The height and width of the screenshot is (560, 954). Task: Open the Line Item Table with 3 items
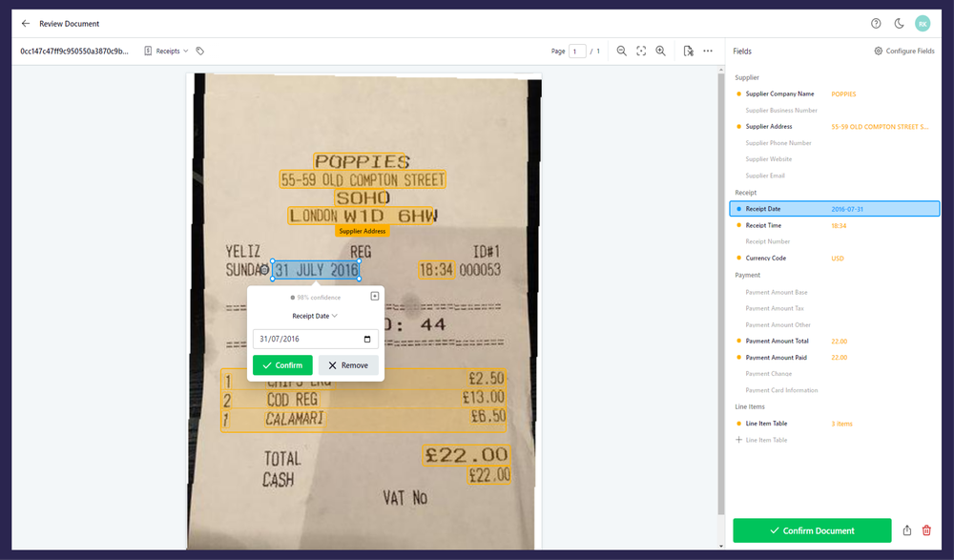(x=835, y=424)
